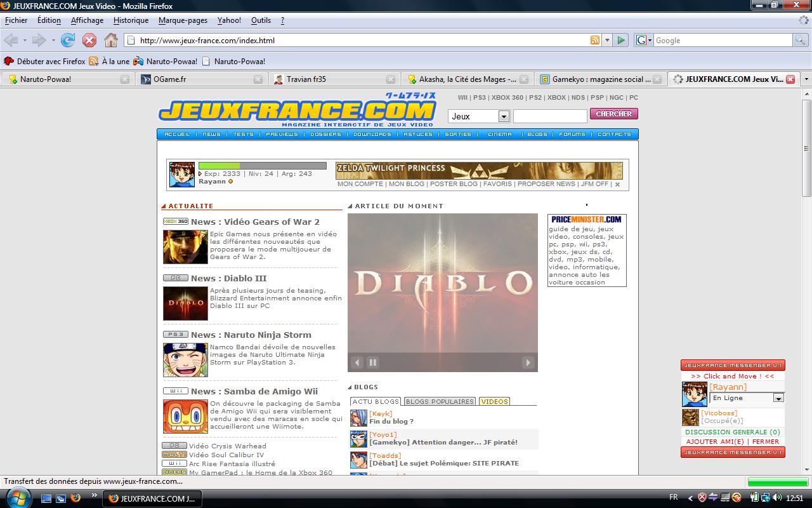Close the JEUXFRANCE.COM tab
Image resolution: width=812 pixels, height=508 pixels.
click(790, 79)
